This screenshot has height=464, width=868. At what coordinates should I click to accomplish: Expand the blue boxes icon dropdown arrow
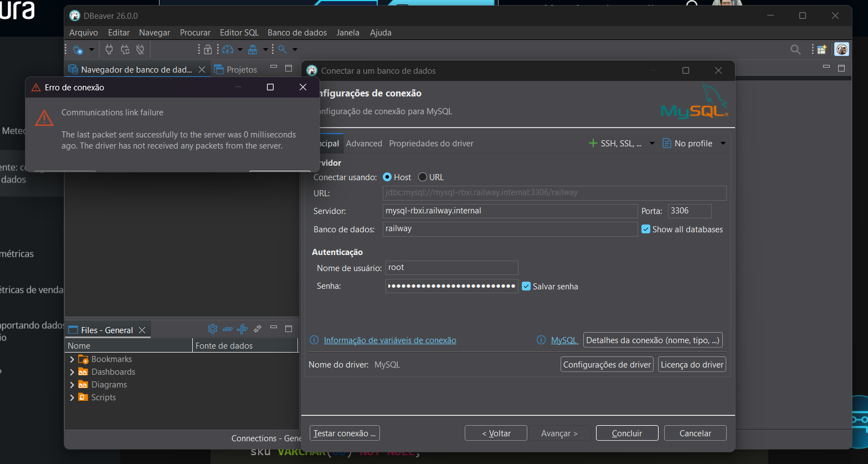click(265, 49)
